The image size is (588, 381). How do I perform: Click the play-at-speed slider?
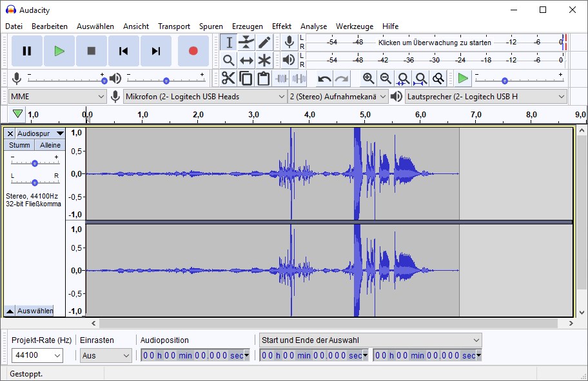(x=520, y=79)
